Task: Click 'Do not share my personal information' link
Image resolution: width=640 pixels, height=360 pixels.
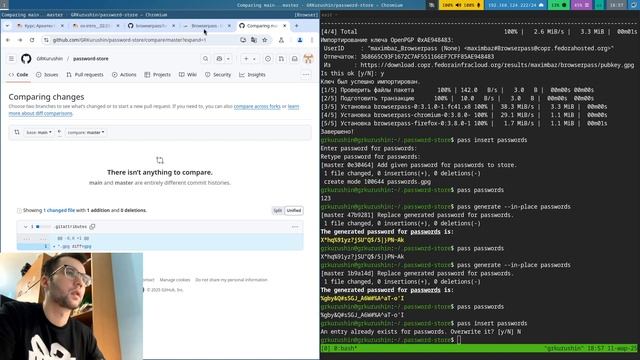Action: tap(231, 280)
